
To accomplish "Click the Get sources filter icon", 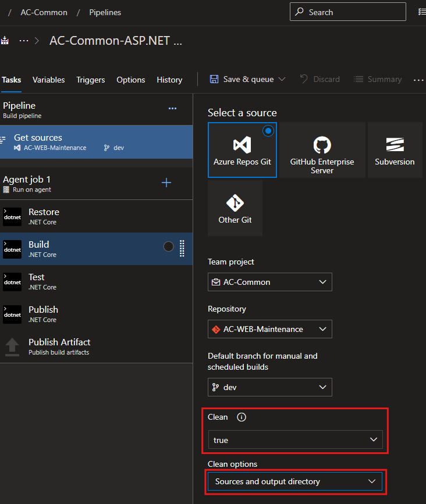I will tap(3, 140).
